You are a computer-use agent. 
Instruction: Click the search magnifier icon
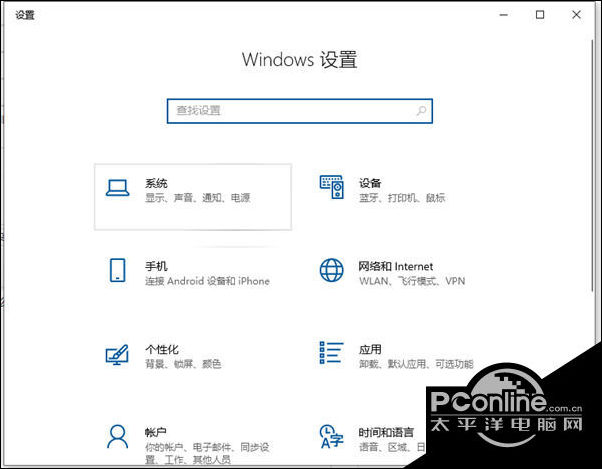tap(421, 111)
